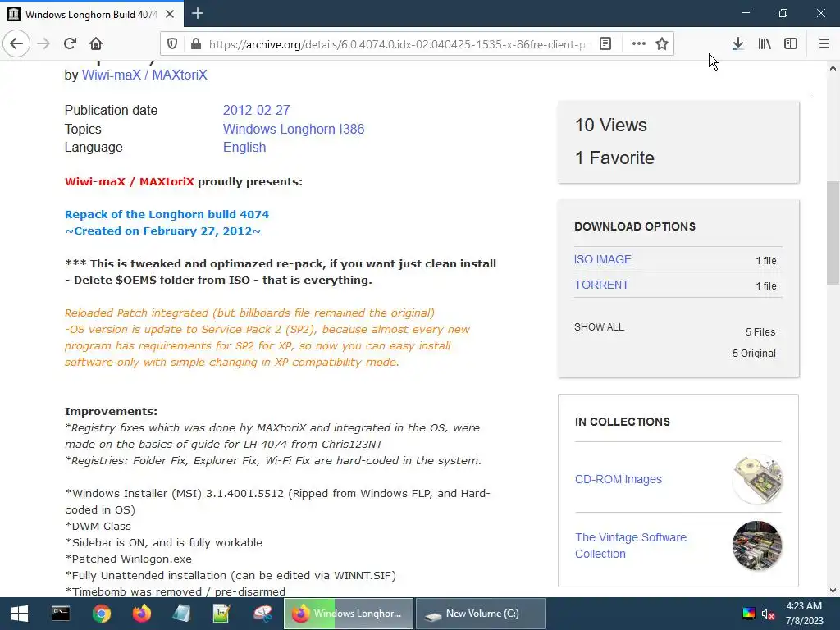Screen dimensions: 840x630
Task: Click the colorful display tray icon
Action: (x=749, y=614)
